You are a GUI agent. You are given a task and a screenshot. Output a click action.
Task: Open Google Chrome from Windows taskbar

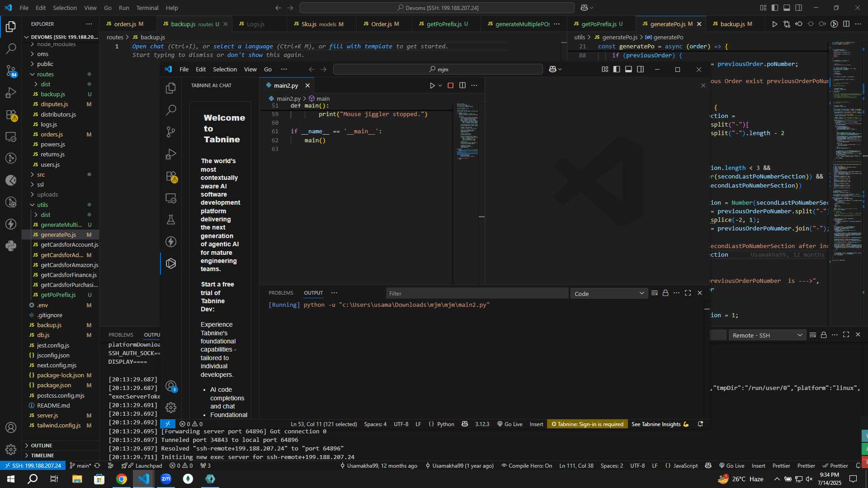(122, 479)
